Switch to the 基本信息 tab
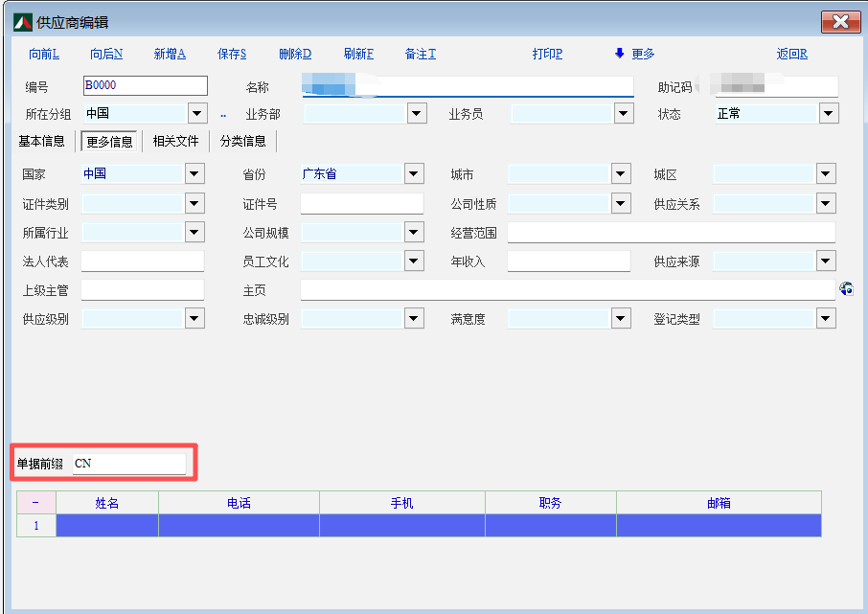The height and width of the screenshot is (614, 868). tap(42, 142)
